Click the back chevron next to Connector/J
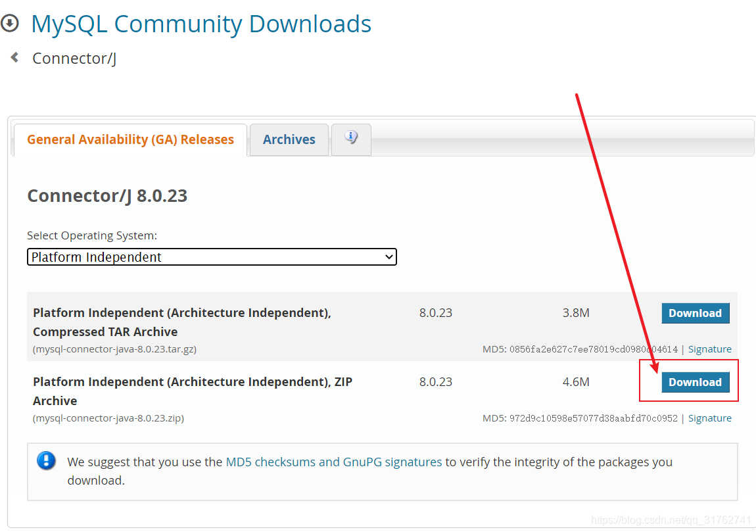Viewport: 756px width, 532px height. [x=15, y=57]
